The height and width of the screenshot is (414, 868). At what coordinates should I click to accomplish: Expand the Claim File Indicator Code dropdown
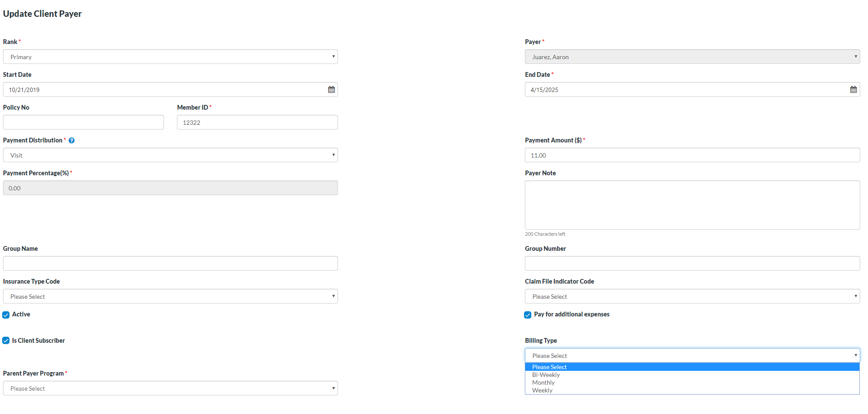[x=692, y=296]
